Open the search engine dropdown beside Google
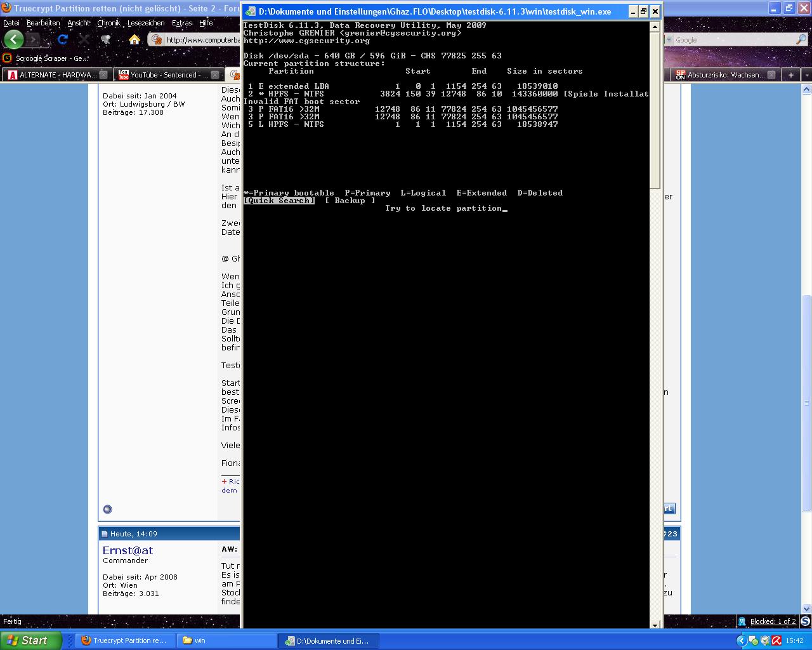Screen dimensions: 812x650 [x=669, y=39]
